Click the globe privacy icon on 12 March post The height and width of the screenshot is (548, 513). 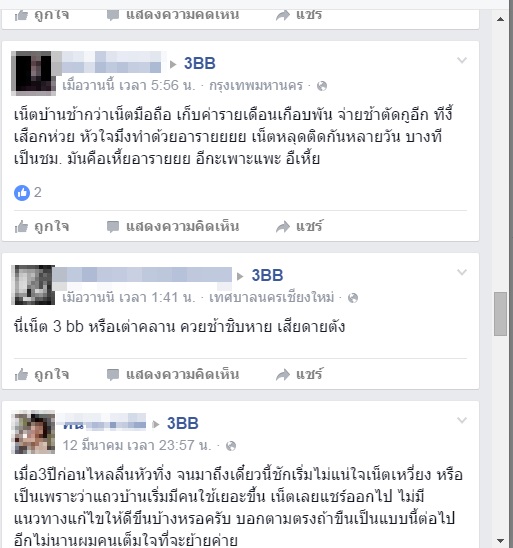231,446
